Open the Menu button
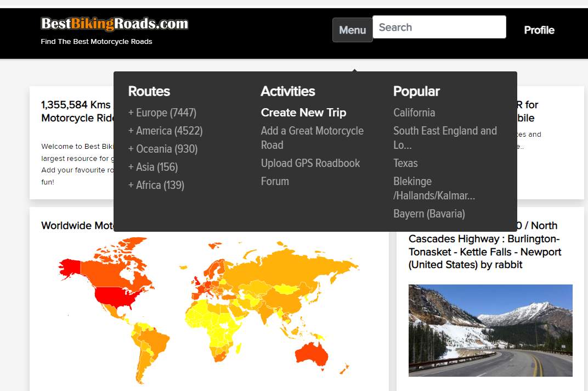The width and height of the screenshot is (588, 391). [x=352, y=30]
